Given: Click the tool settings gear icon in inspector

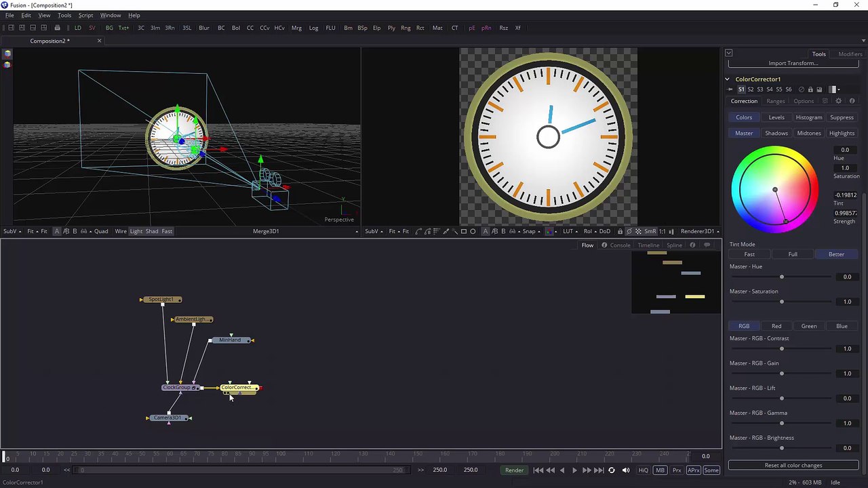Looking at the screenshot, I should coord(838,101).
